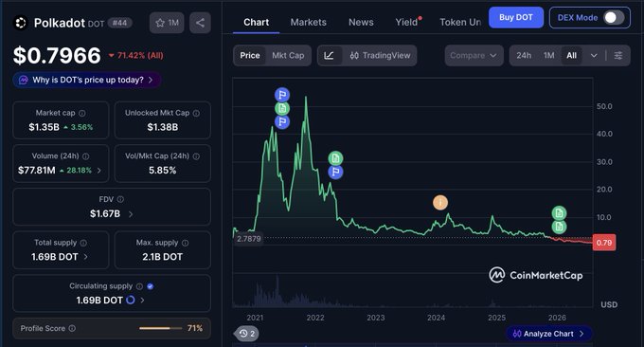Click the share icon button

click(x=200, y=23)
